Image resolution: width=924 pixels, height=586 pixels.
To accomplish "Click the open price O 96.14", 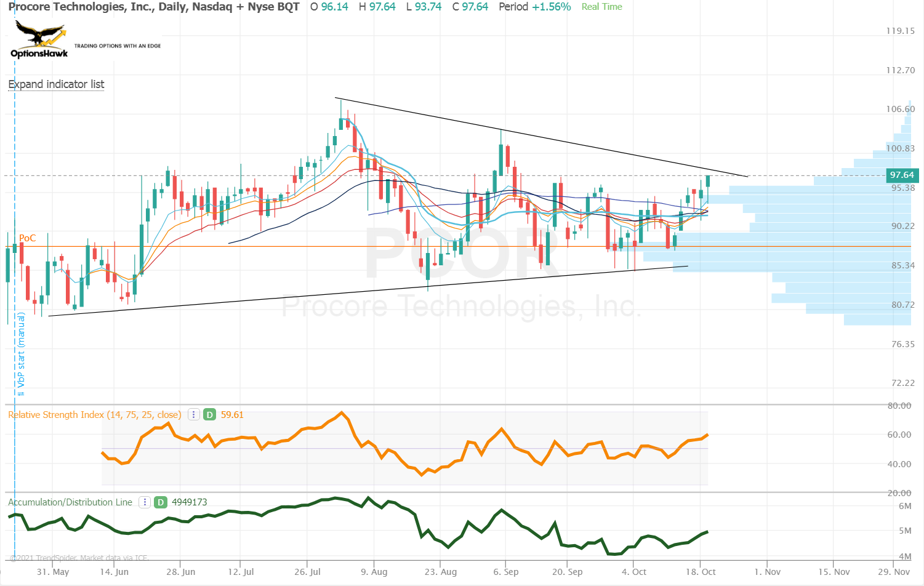I will coord(329,7).
